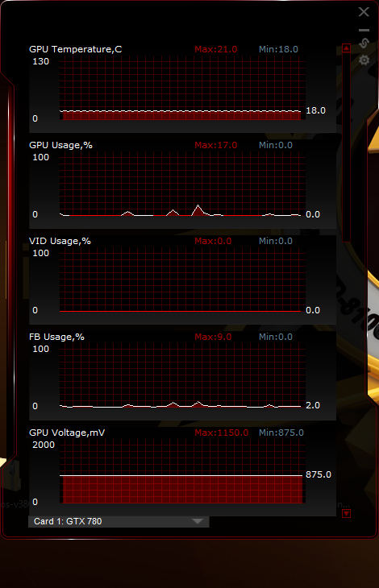The height and width of the screenshot is (588, 379).
Task: Click the chain link icon
Action: point(364,43)
